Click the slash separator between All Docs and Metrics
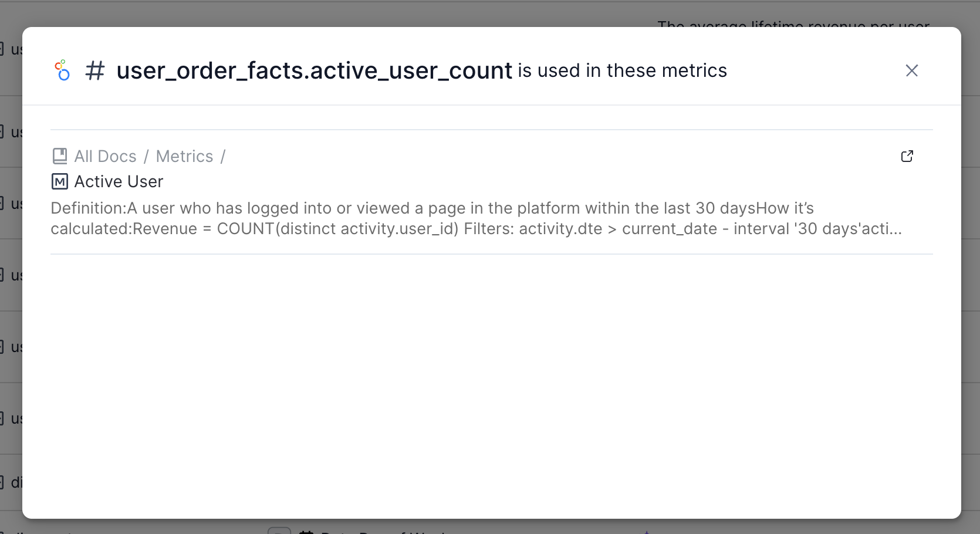Viewport: 980px width, 534px height. click(146, 156)
